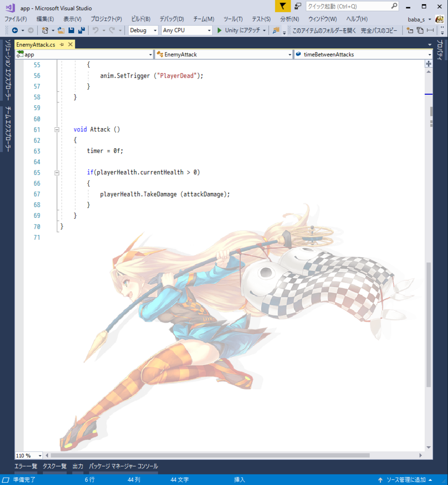The height and width of the screenshot is (485, 448).
Task: Open the Debug configuration dropdown
Action: tap(143, 30)
